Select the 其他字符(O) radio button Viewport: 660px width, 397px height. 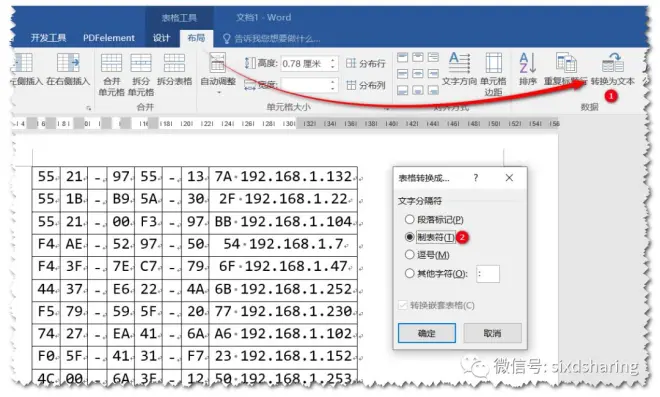(x=410, y=274)
